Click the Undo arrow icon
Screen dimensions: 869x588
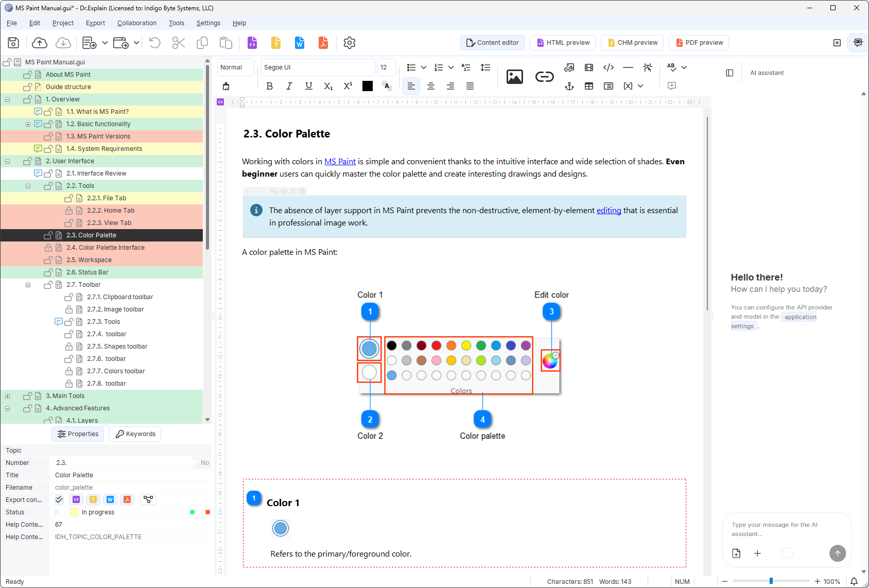(155, 43)
